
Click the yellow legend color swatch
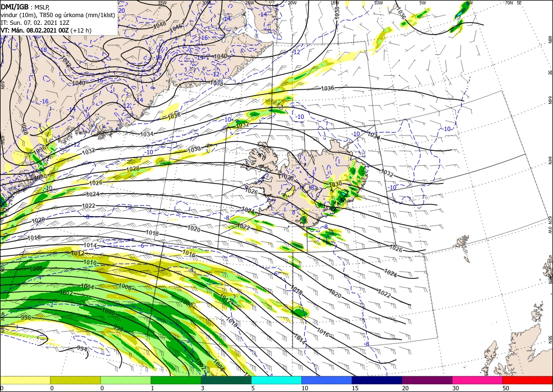[x=25, y=380]
